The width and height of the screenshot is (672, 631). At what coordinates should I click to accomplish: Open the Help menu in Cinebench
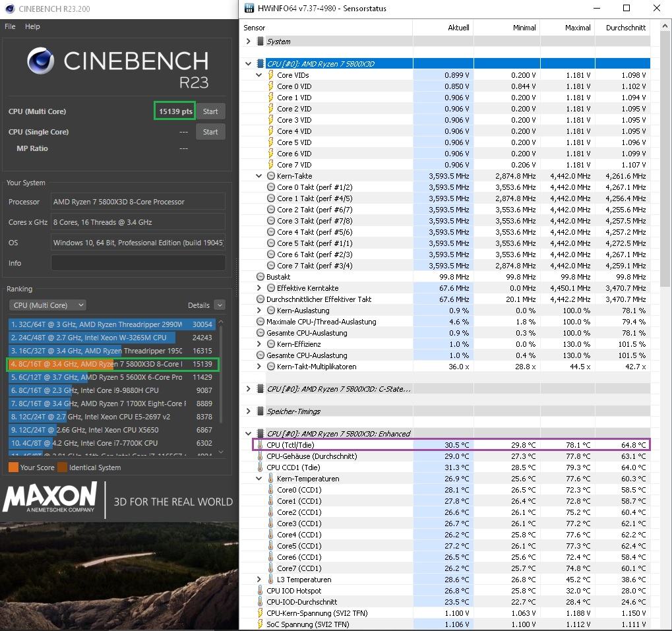32,26
